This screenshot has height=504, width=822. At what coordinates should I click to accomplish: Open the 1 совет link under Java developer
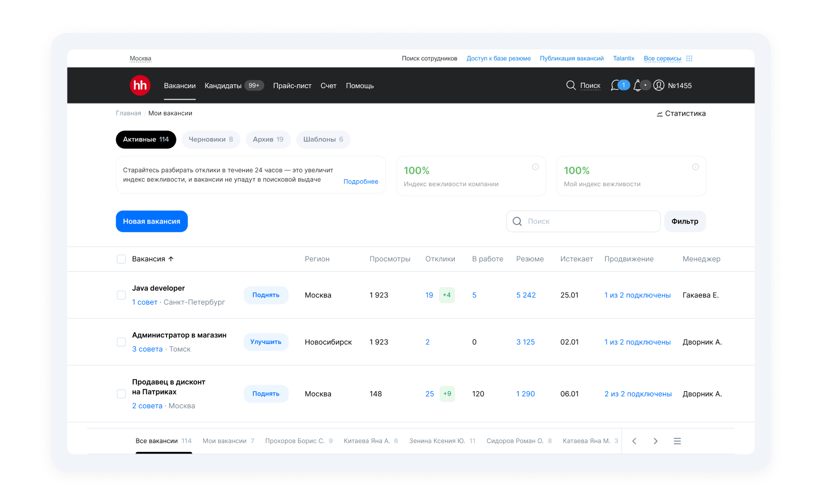pos(145,302)
